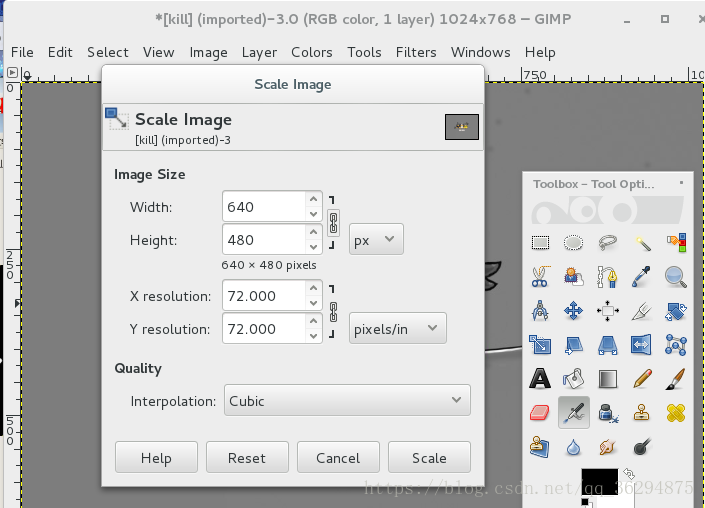
Task: Select the Cage Transform tool
Action: 676,345
